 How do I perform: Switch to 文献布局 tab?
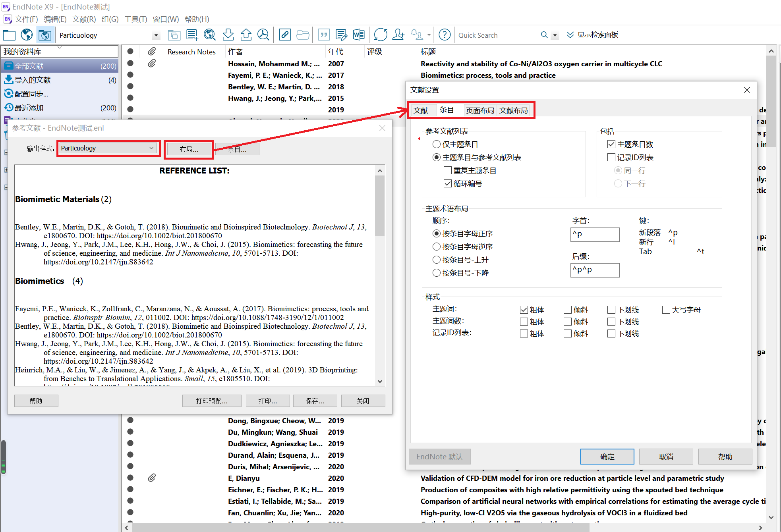pyautogui.click(x=513, y=110)
